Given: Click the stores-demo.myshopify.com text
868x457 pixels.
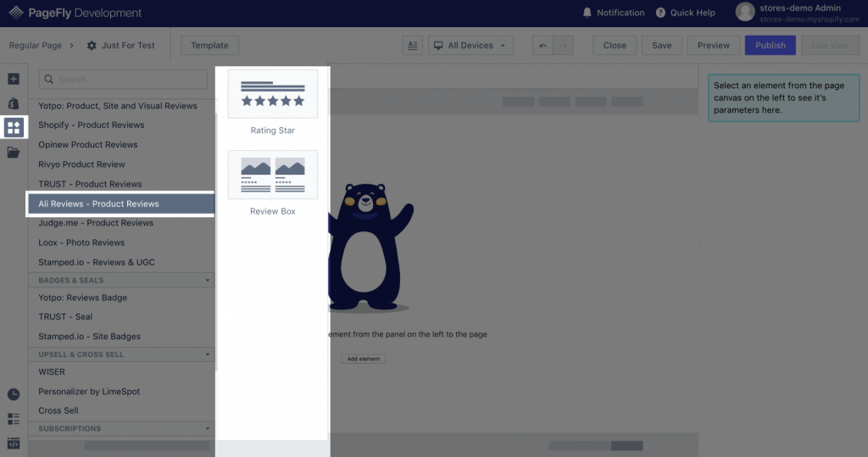Looking at the screenshot, I should pos(810,20).
